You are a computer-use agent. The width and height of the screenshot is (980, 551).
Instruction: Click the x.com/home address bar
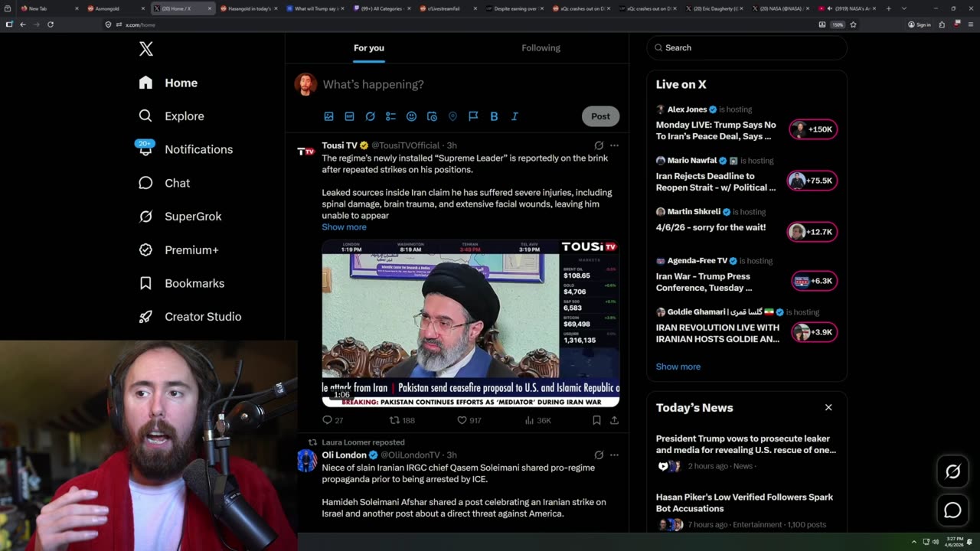tap(459, 24)
